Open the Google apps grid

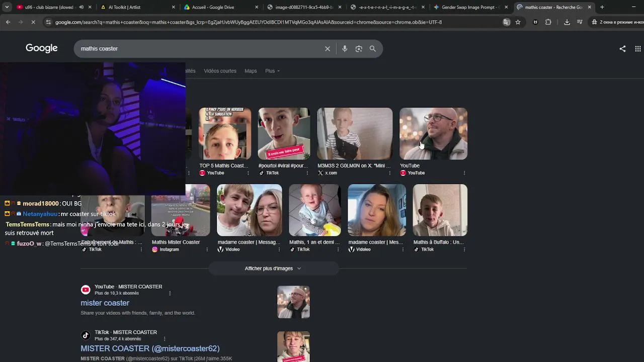(638, 49)
